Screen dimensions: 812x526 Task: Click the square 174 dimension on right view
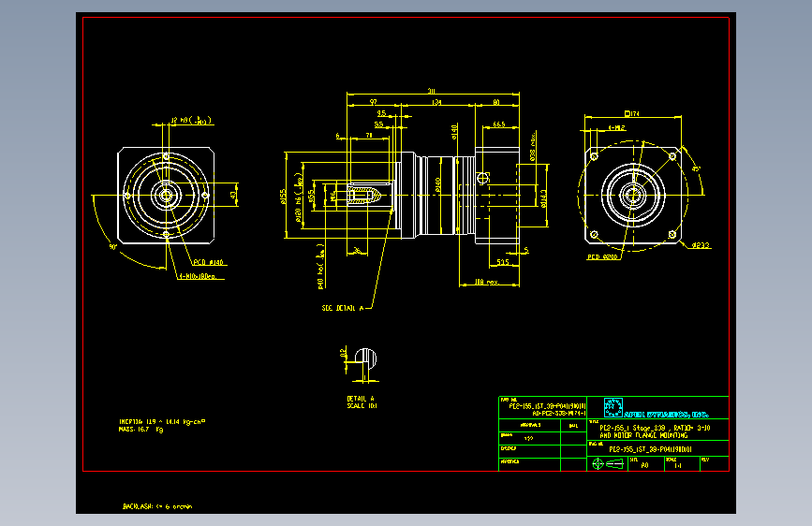pyautogui.click(x=632, y=113)
